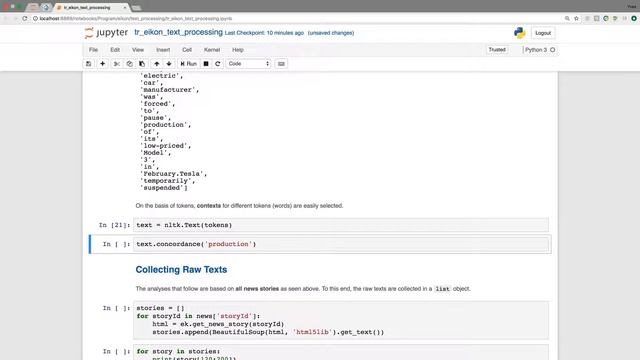Restart the kernel with the circular arrow icon

coord(218,64)
